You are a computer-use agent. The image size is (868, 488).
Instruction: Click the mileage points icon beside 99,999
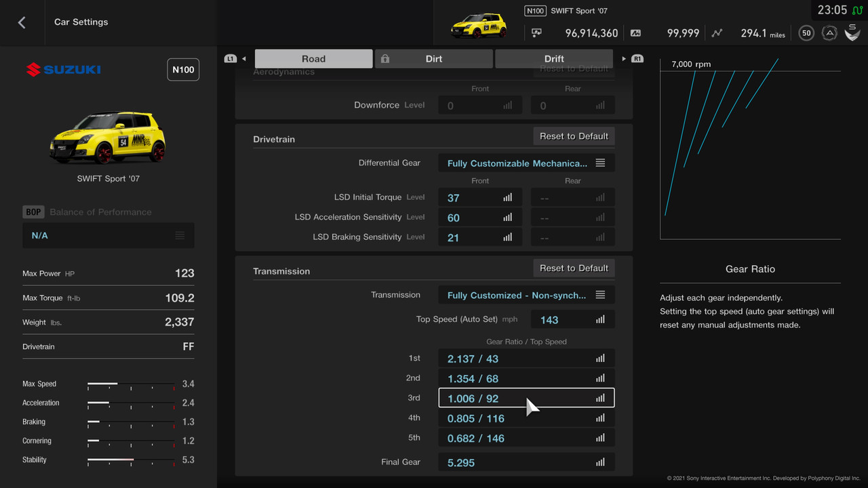pyautogui.click(x=635, y=33)
